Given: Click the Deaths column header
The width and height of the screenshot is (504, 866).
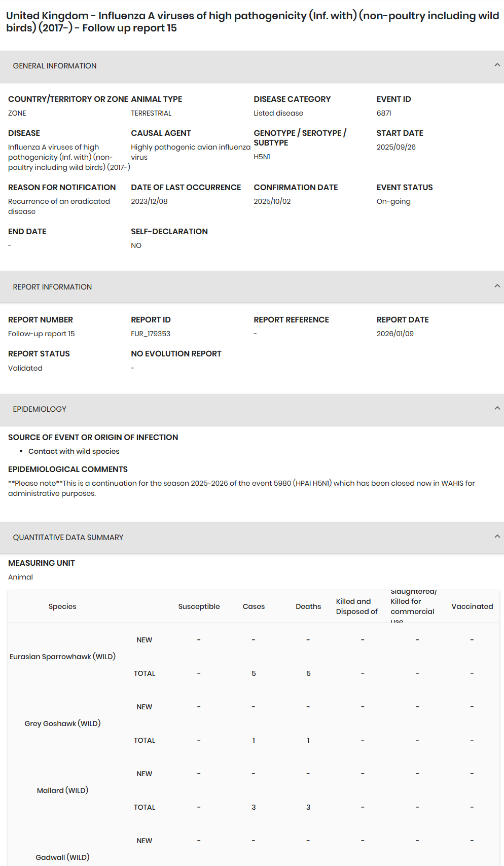Looking at the screenshot, I should coord(308,606).
